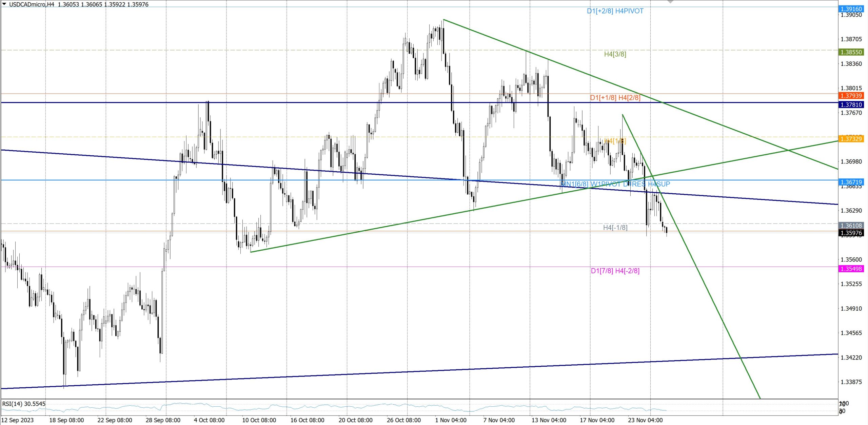Click the 12 Sep 2023 date label

coord(18,420)
